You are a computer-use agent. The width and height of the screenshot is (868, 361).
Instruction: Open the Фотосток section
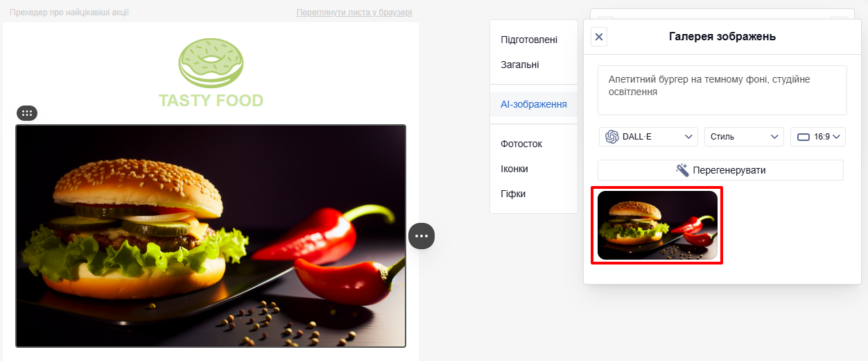tap(521, 144)
